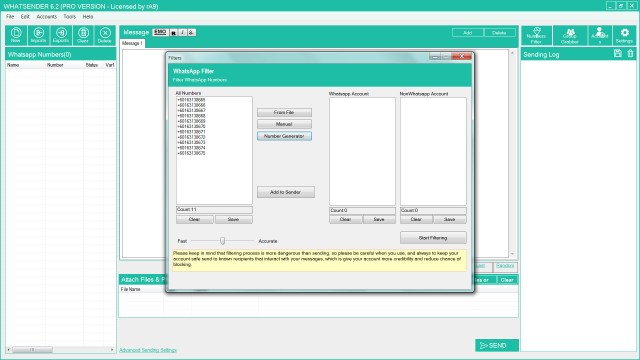Screen dimensions: 640x360
Task: Open the Group Grabber icon
Action: (570, 36)
